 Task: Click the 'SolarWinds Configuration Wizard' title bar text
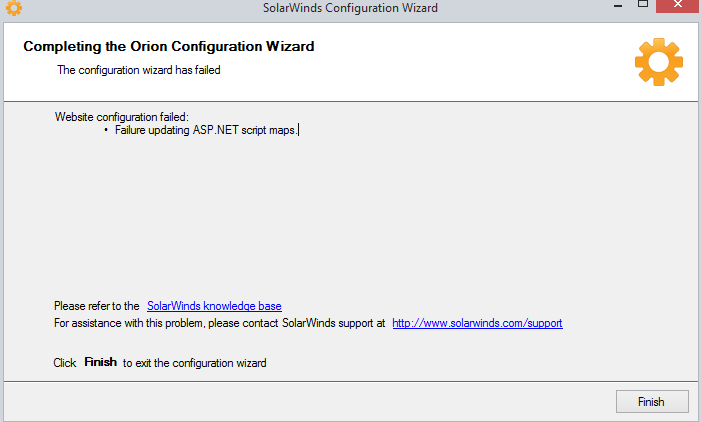[x=350, y=8]
